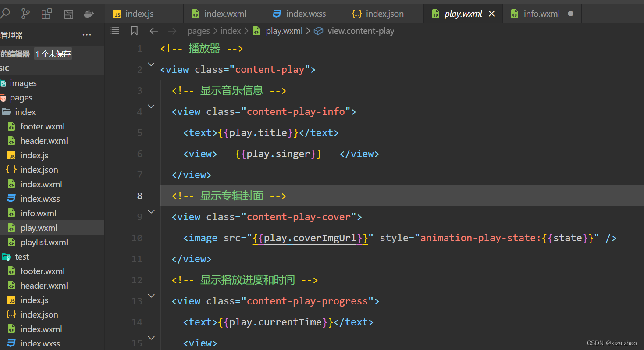Click line number 10 in gutter
Screen dimensions: 644x350
(x=137, y=238)
